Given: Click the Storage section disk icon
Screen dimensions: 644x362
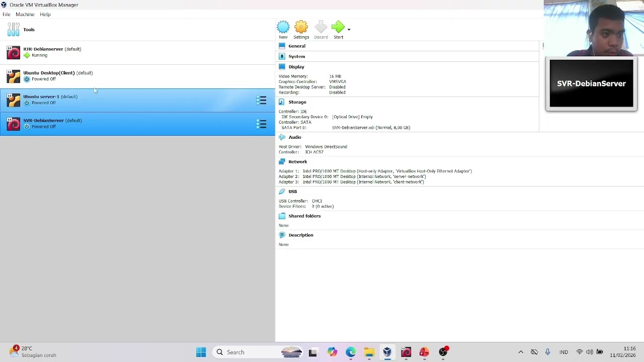Looking at the screenshot, I should (x=282, y=102).
